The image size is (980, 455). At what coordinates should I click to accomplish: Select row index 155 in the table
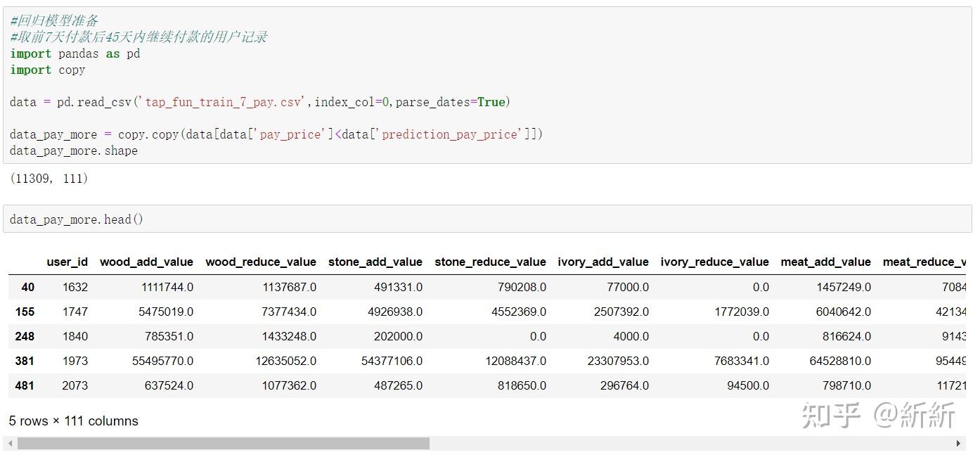25,312
